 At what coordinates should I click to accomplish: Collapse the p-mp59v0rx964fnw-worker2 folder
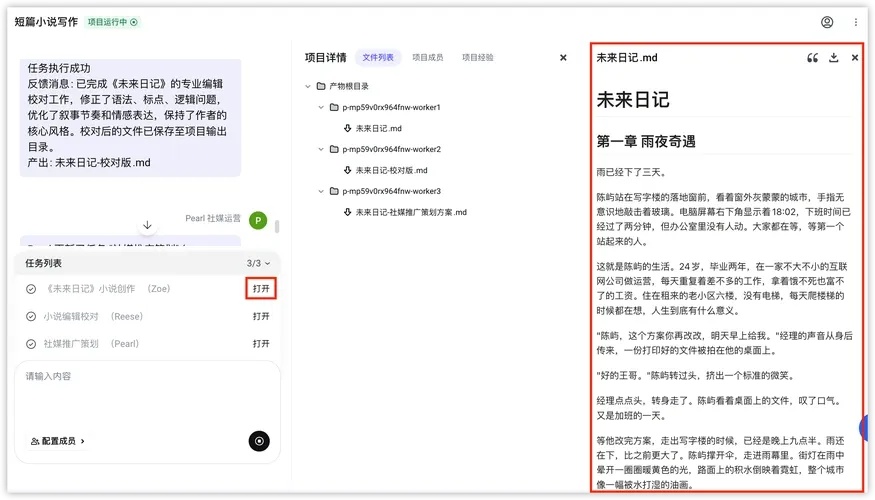point(321,149)
